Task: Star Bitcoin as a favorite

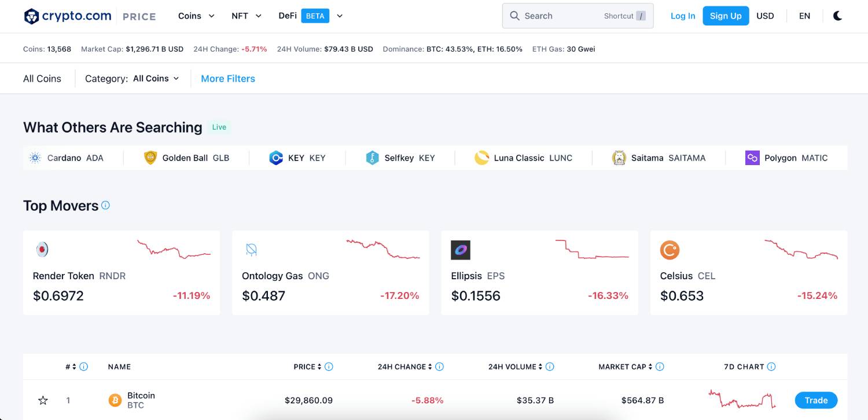Action: [43, 400]
